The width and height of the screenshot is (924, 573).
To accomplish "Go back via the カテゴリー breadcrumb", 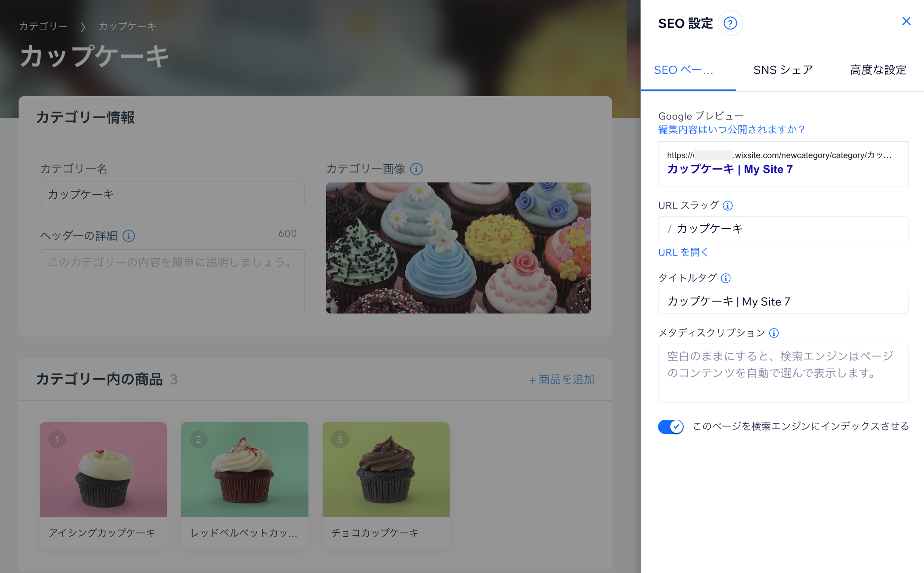I will (x=43, y=26).
